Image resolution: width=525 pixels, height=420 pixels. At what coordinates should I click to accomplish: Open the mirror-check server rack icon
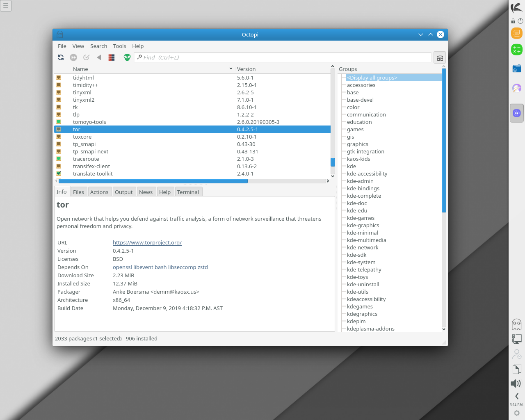[x=112, y=57]
